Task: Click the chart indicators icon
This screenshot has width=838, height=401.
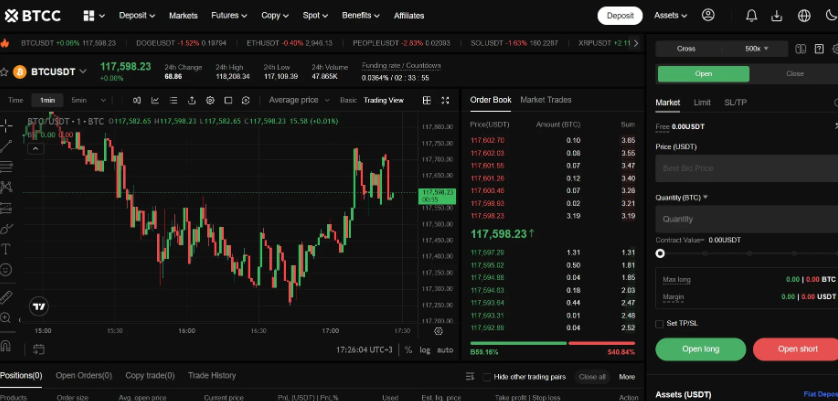Action: 155,100
